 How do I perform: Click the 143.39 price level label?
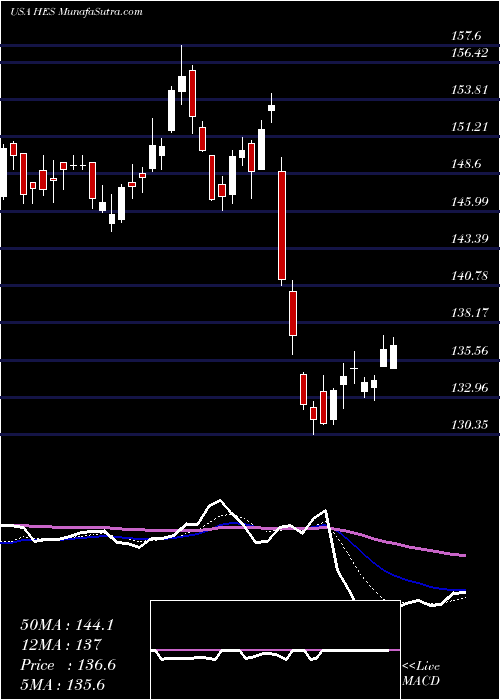pyautogui.click(x=471, y=239)
